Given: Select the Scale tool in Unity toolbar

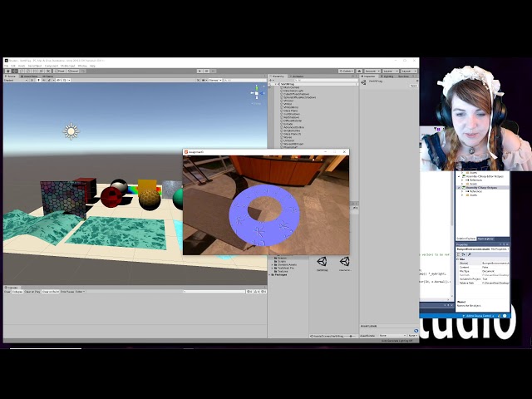Looking at the screenshot, I should (x=28, y=71).
